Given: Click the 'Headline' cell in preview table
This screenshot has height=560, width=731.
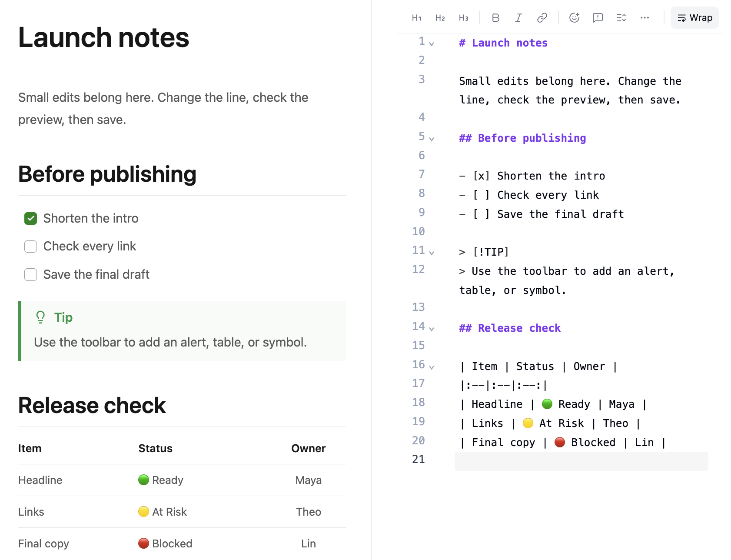Looking at the screenshot, I should point(40,480).
